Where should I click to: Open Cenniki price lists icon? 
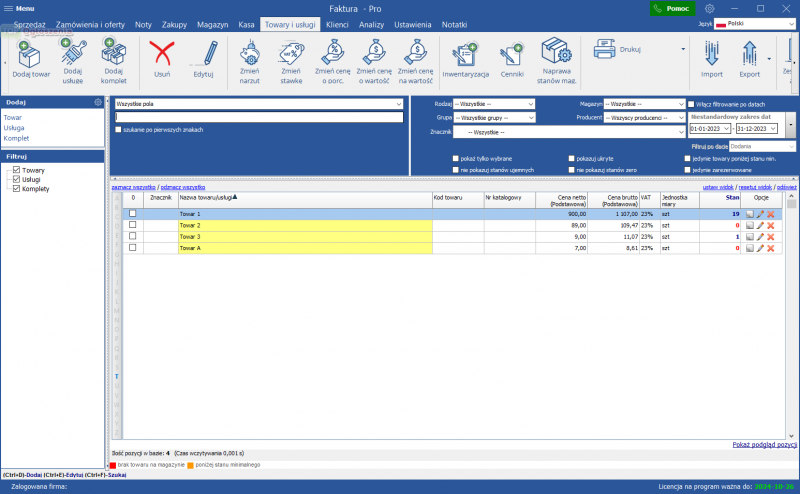(x=512, y=52)
